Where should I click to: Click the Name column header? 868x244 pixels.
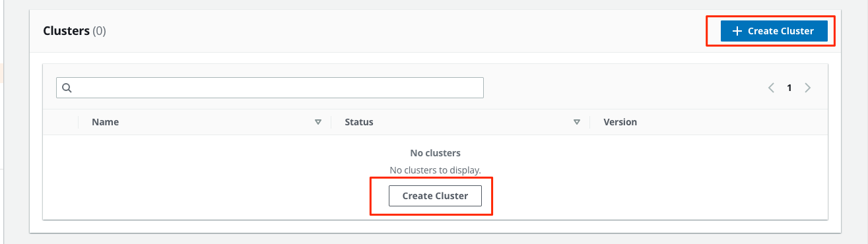[x=106, y=122]
